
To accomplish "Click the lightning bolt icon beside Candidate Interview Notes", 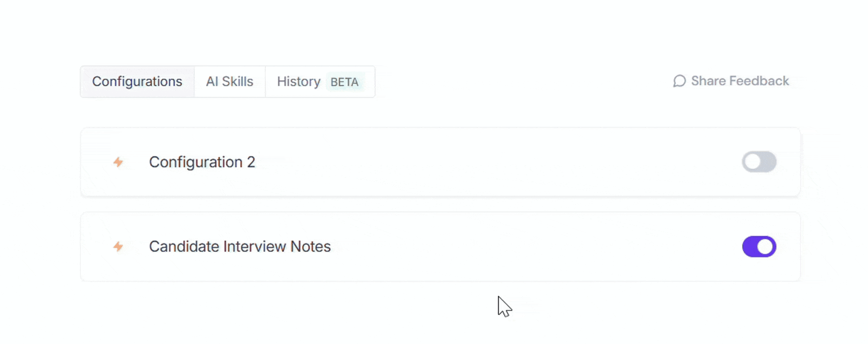I will 118,246.
